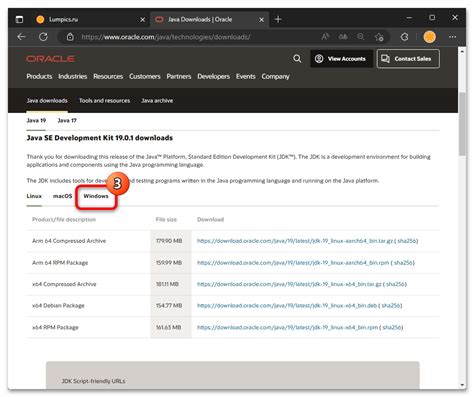
Task: Open sha256 for Arm 64 RPM Package
Action: coord(403,263)
